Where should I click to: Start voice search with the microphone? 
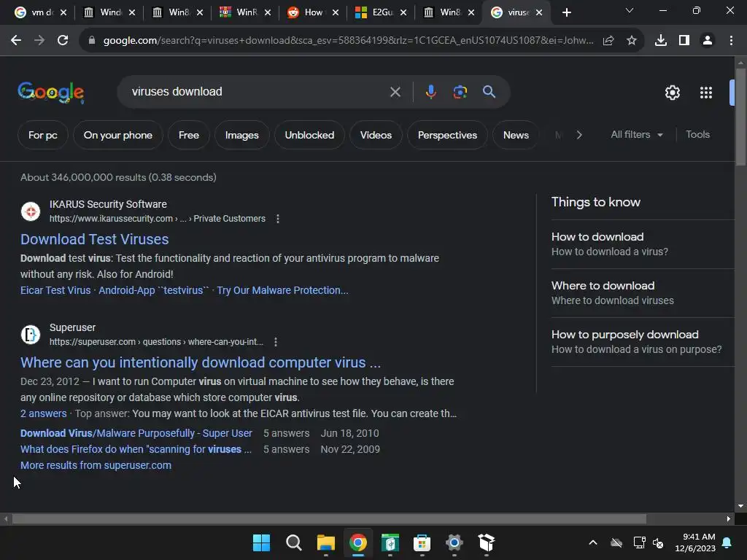430,92
